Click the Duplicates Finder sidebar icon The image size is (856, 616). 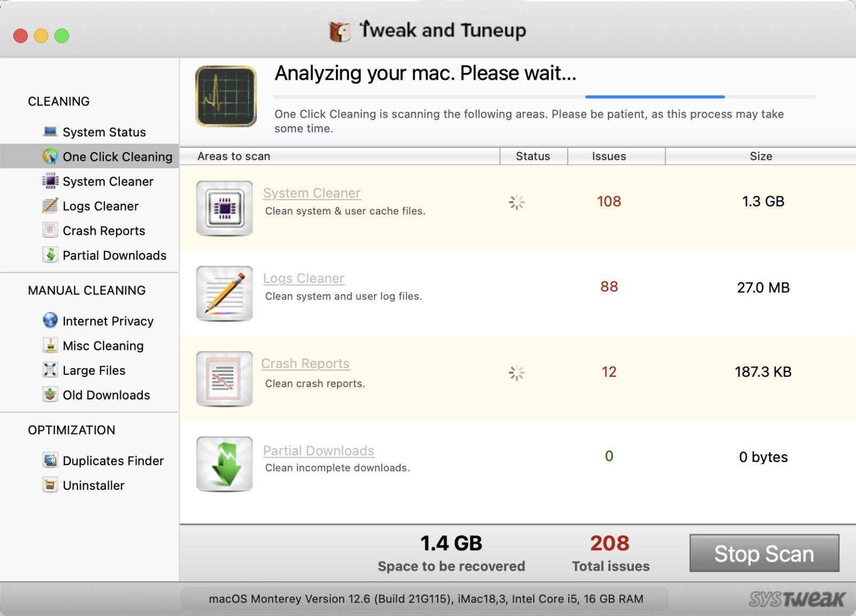coord(50,460)
